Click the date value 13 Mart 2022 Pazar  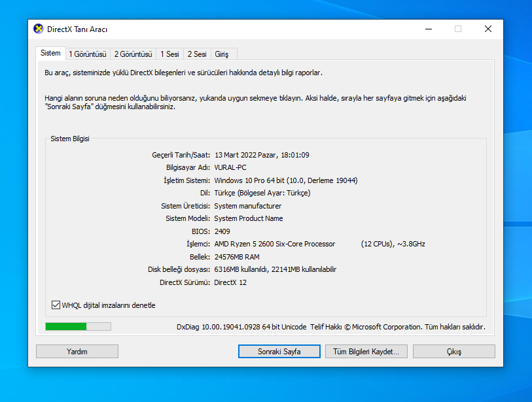245,155
